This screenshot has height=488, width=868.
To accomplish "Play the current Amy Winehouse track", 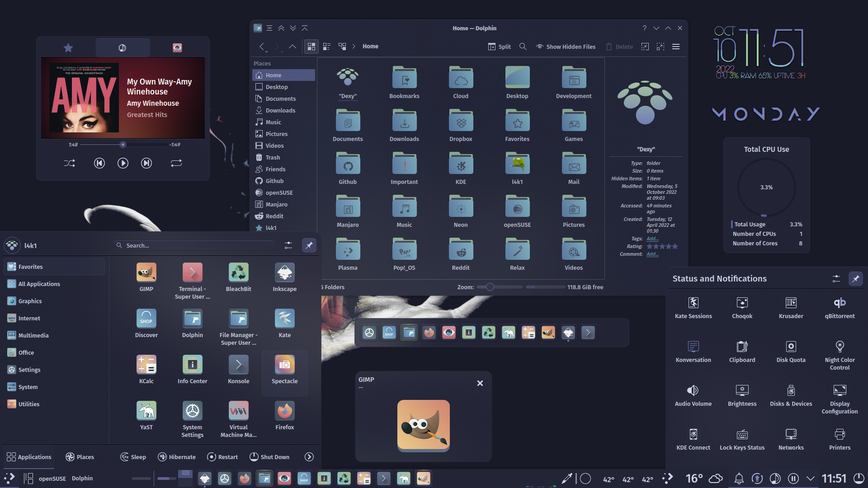I will click(x=123, y=163).
